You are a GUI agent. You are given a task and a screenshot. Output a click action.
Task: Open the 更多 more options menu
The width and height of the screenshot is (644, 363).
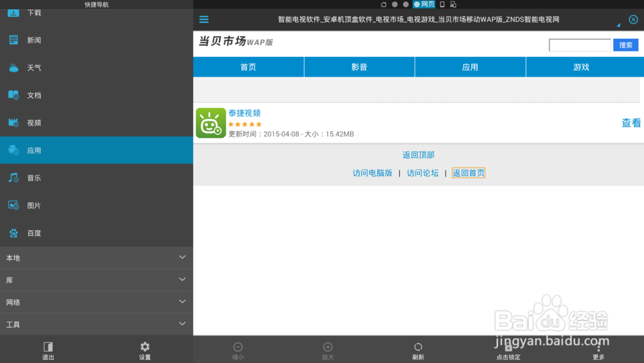[598, 350]
